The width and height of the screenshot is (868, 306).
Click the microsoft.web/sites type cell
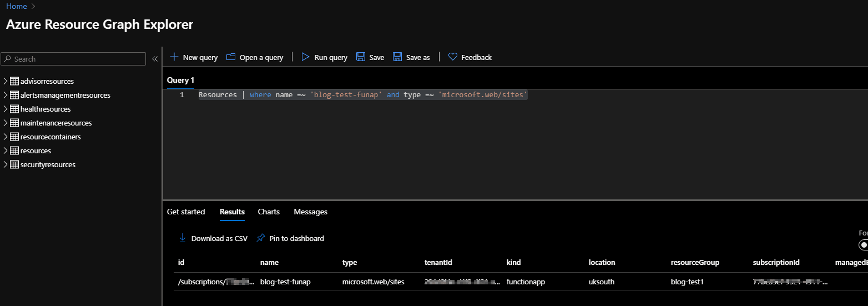tap(374, 282)
